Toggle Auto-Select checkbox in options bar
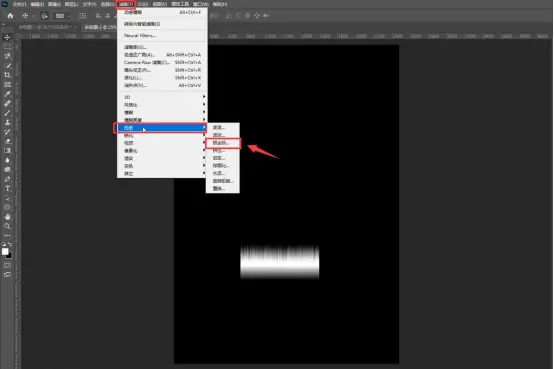This screenshot has height=369, width=554. [45, 16]
